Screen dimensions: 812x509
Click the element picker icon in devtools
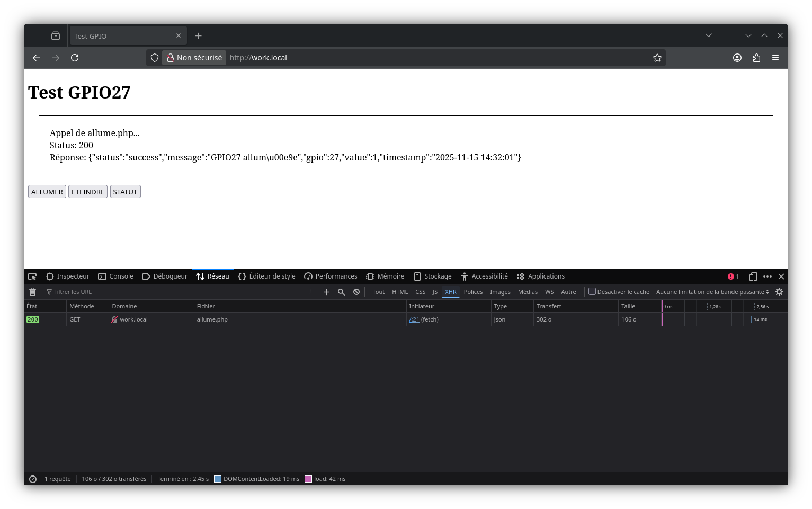click(x=32, y=276)
